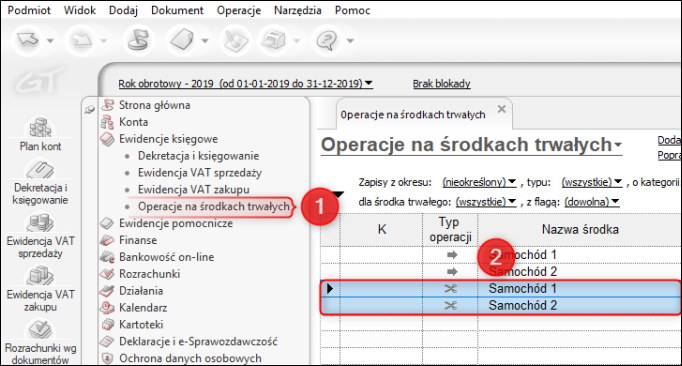
Task: Select Ewidencja VAT sprzedaży tree item
Action: (x=200, y=173)
